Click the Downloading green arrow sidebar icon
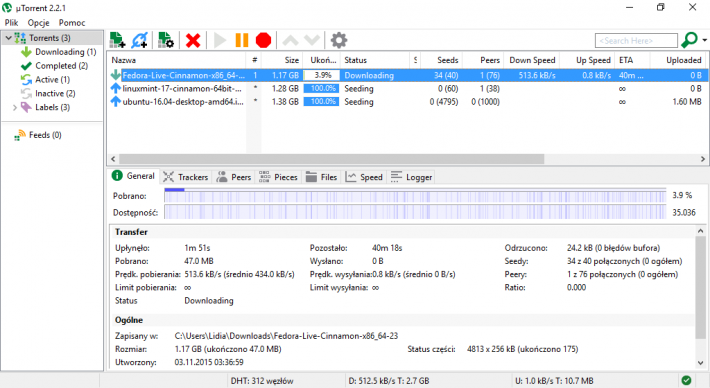710x388 pixels. 26,52
